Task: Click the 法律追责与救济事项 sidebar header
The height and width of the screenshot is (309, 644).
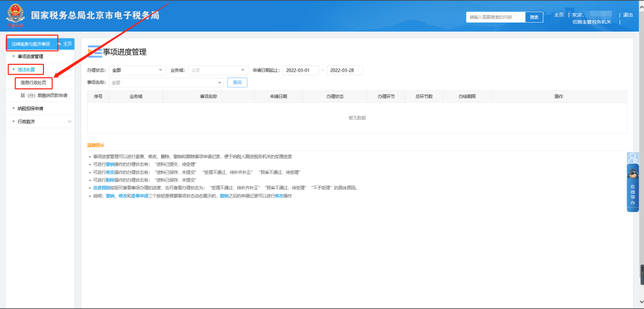Action: [x=31, y=44]
